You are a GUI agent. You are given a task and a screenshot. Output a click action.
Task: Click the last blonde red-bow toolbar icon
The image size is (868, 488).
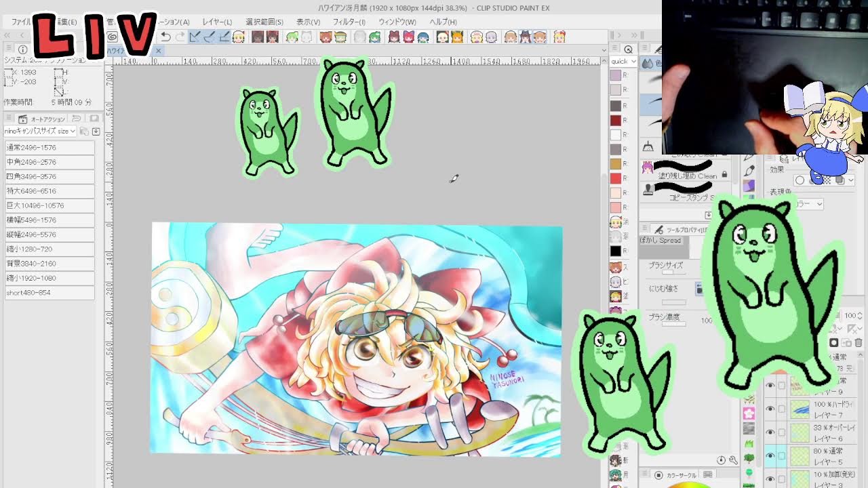point(559,37)
